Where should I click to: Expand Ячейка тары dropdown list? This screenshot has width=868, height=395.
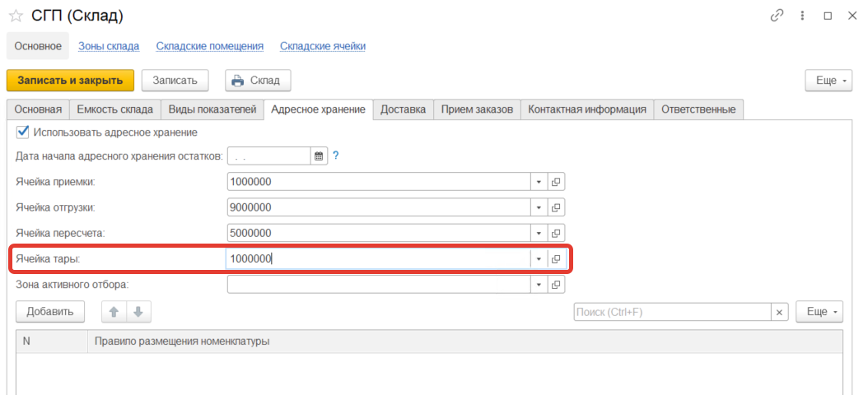click(x=538, y=259)
